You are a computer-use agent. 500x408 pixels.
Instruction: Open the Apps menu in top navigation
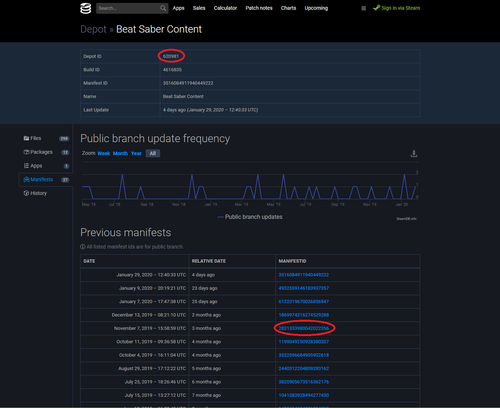click(x=178, y=8)
